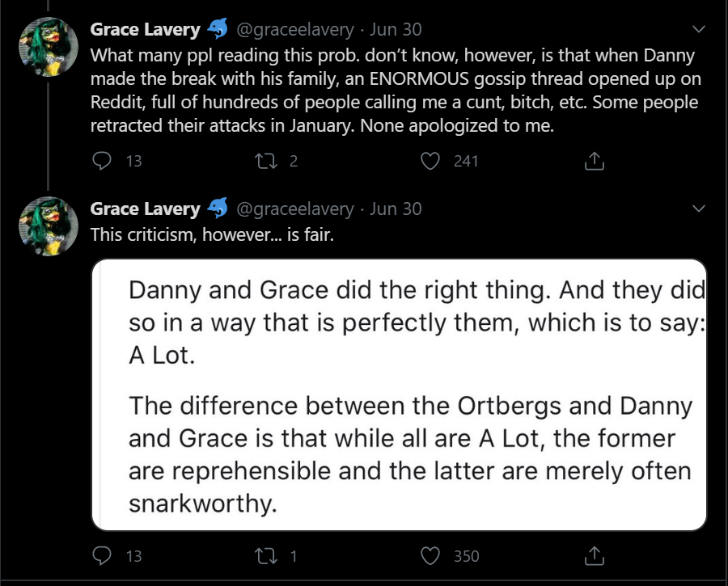Open the @graceelavery handle on the first tweet
Screen dimensions: 728x586
295,30
